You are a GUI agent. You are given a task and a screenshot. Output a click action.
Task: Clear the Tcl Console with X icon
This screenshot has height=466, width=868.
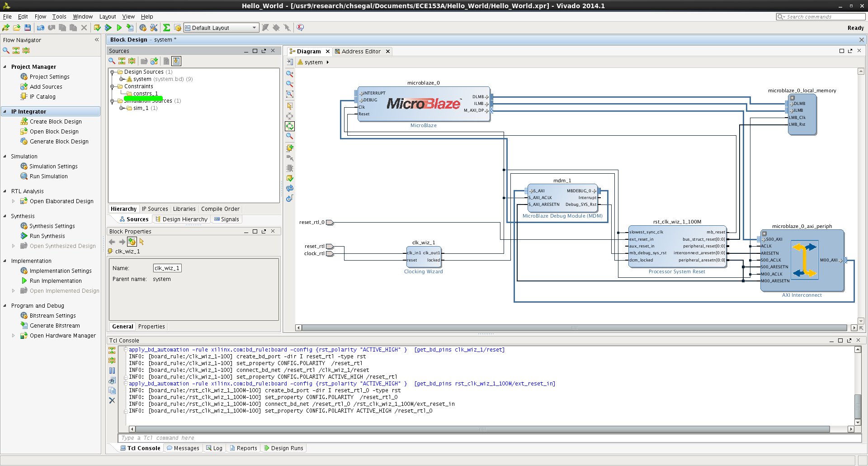(112, 400)
